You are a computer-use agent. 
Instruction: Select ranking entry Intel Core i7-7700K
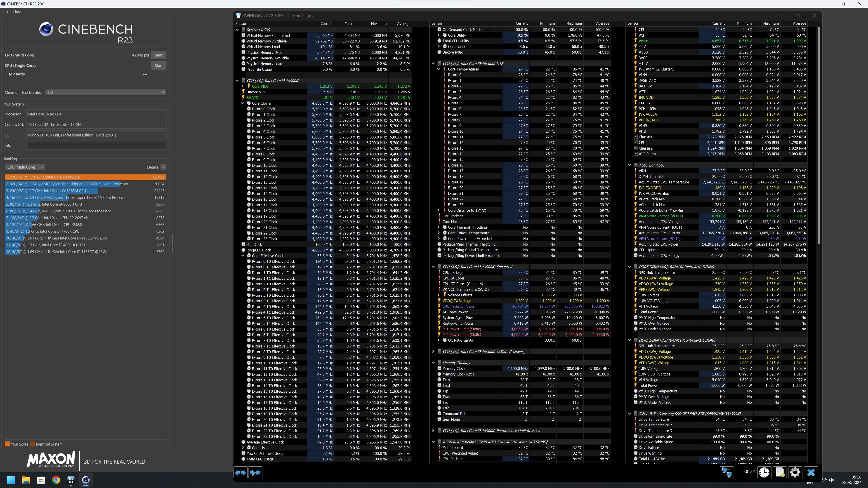click(x=85, y=231)
